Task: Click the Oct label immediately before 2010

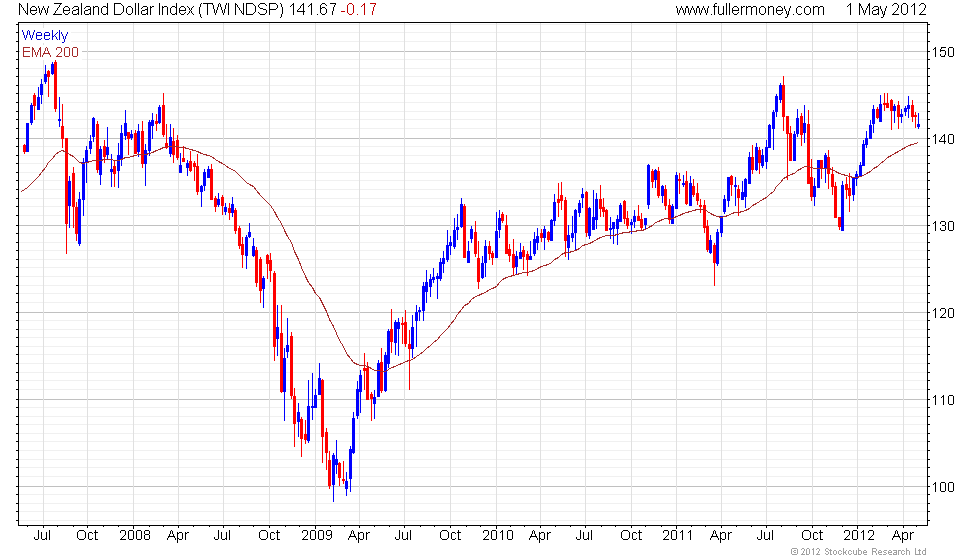Action: [450, 535]
